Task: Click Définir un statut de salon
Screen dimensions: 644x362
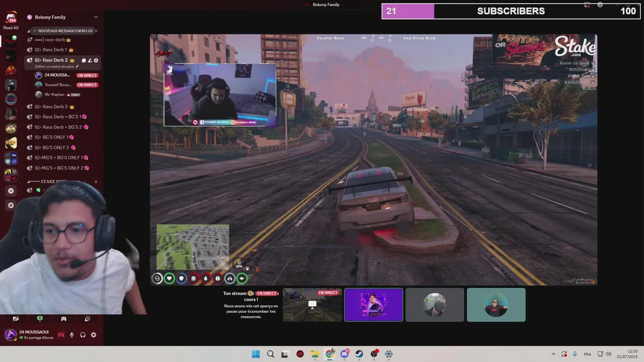Action: (x=57, y=66)
